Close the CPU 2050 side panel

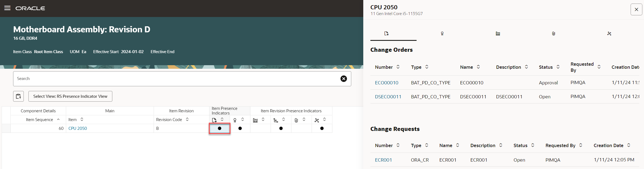[636, 9]
